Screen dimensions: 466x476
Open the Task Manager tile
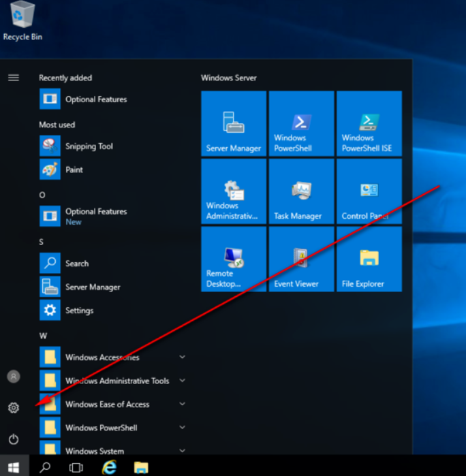(x=301, y=191)
